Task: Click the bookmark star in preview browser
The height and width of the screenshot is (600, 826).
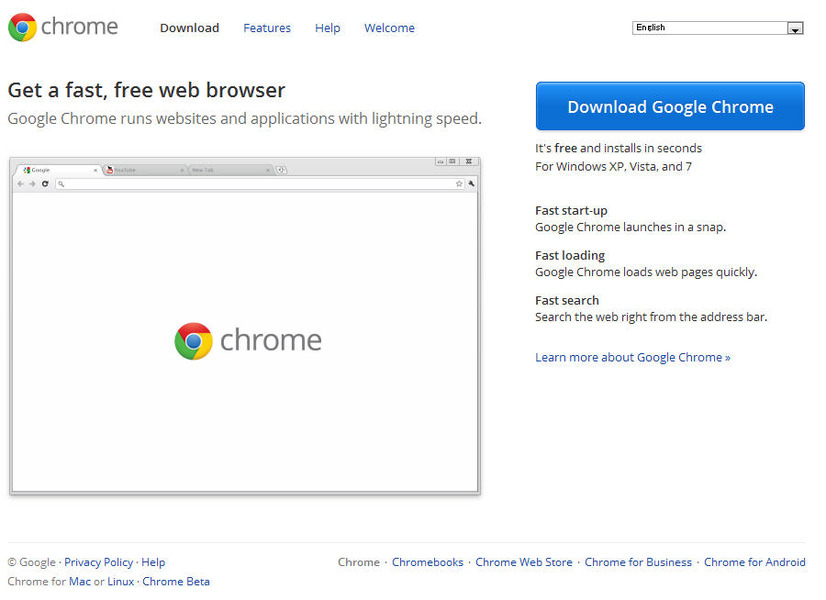Action: pos(459,184)
